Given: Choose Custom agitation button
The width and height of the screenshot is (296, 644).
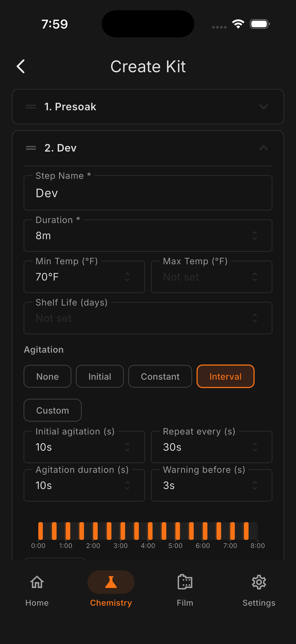Looking at the screenshot, I should [53, 410].
